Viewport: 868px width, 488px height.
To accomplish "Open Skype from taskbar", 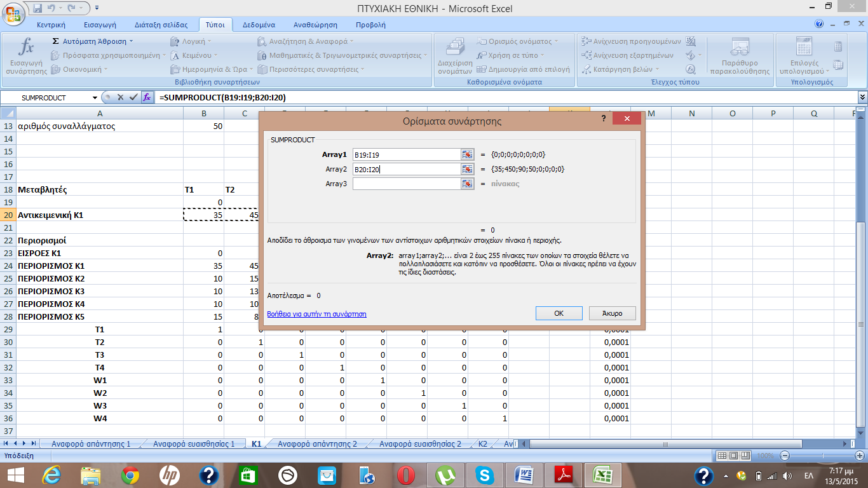I will (x=485, y=475).
